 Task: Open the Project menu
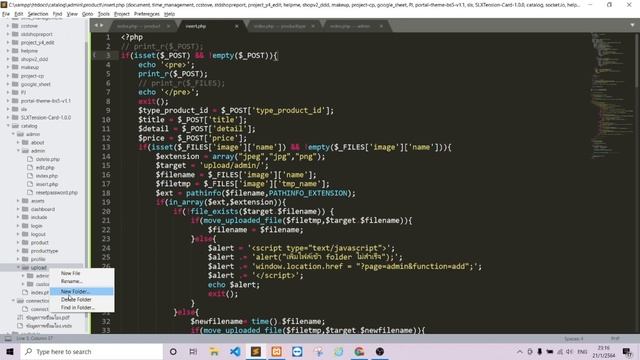coord(122,14)
